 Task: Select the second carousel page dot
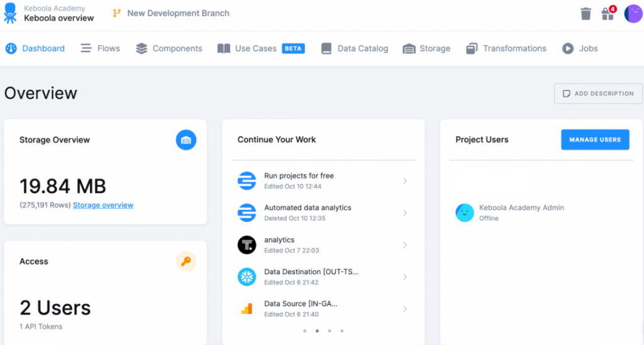pyautogui.click(x=317, y=331)
